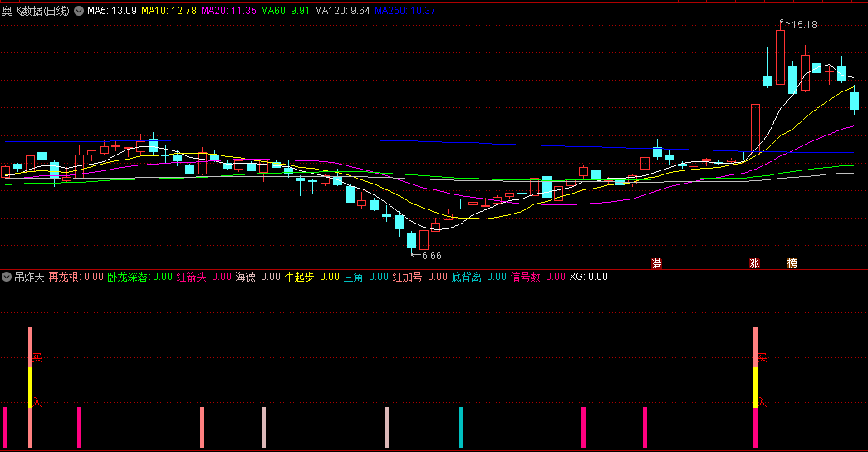Select the 三角: 0.00 indicator value
Viewport: 868px width, 452px height.
[x=366, y=277]
